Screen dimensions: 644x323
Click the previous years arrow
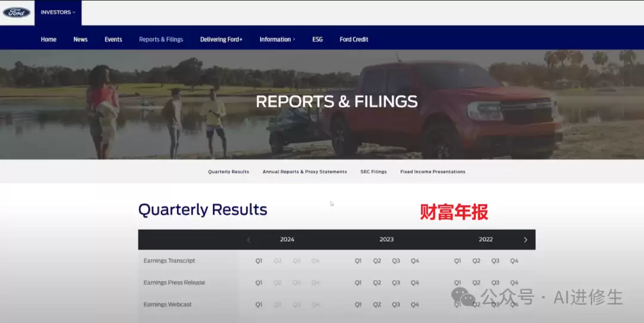pos(249,240)
